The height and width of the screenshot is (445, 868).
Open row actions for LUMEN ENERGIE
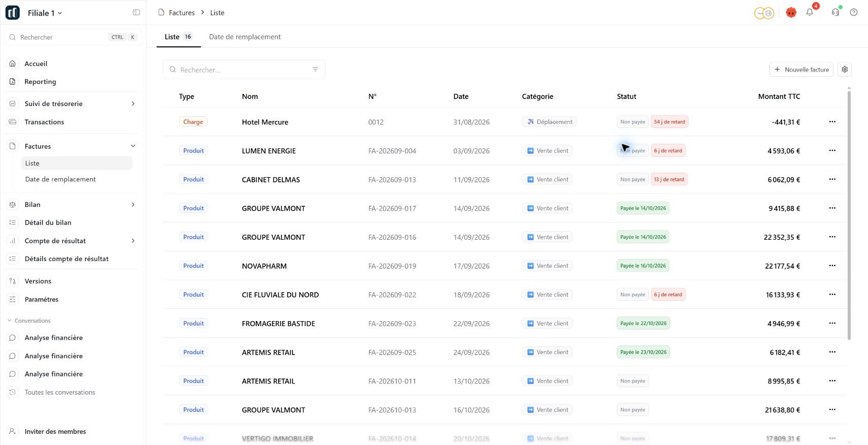(x=832, y=150)
